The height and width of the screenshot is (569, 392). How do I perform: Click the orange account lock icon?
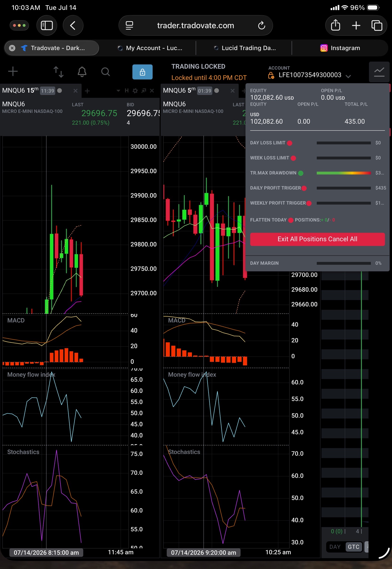coord(271,75)
